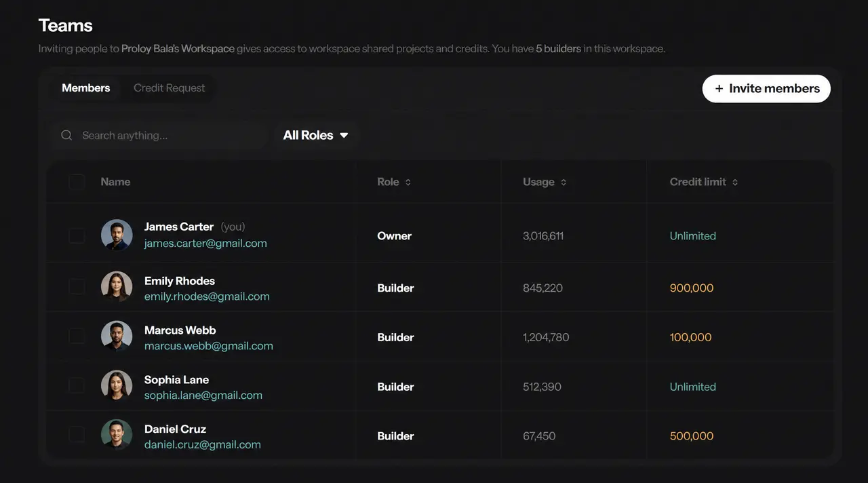This screenshot has width=868, height=483.
Task: Edit Marcus Webb's 100,000 credit limit
Action: [x=690, y=337]
